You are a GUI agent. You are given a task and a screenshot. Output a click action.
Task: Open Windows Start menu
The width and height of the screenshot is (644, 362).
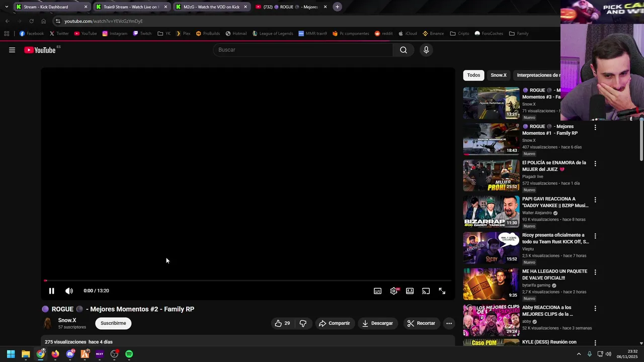(11, 354)
